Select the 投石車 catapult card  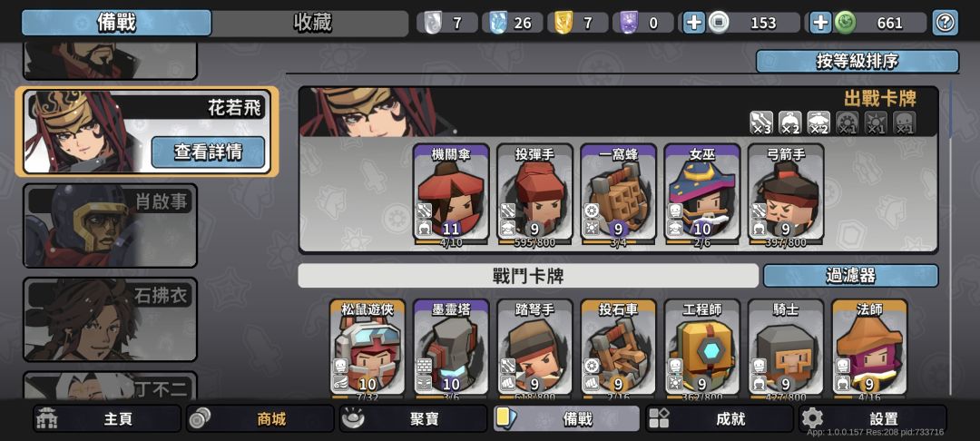pyautogui.click(x=618, y=348)
